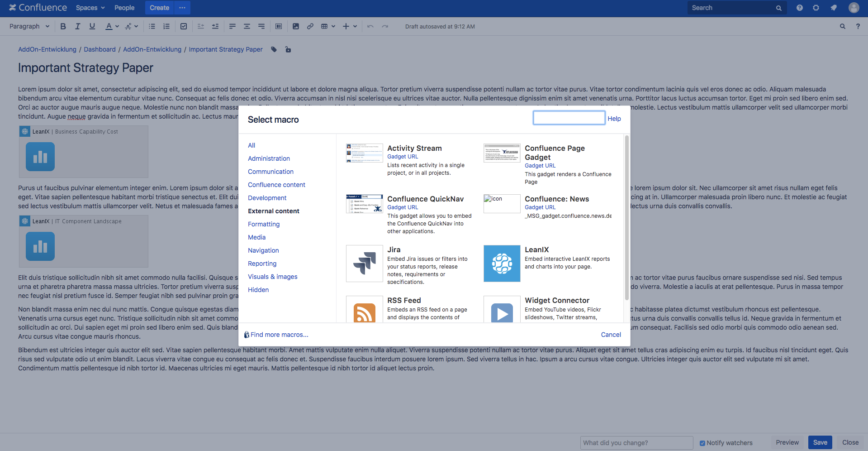Expand the table dropdown arrow
The height and width of the screenshot is (451, 868).
[x=333, y=26]
